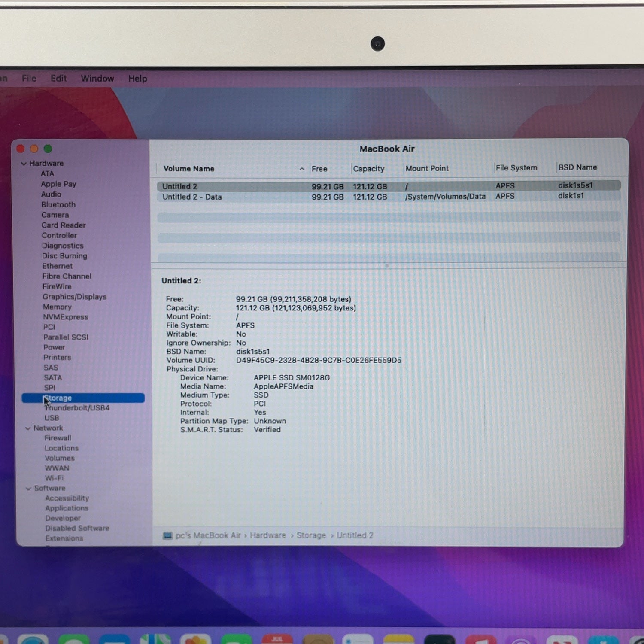Select Thunderbolt/USB4 in the sidebar
The height and width of the screenshot is (644, 644).
click(78, 408)
